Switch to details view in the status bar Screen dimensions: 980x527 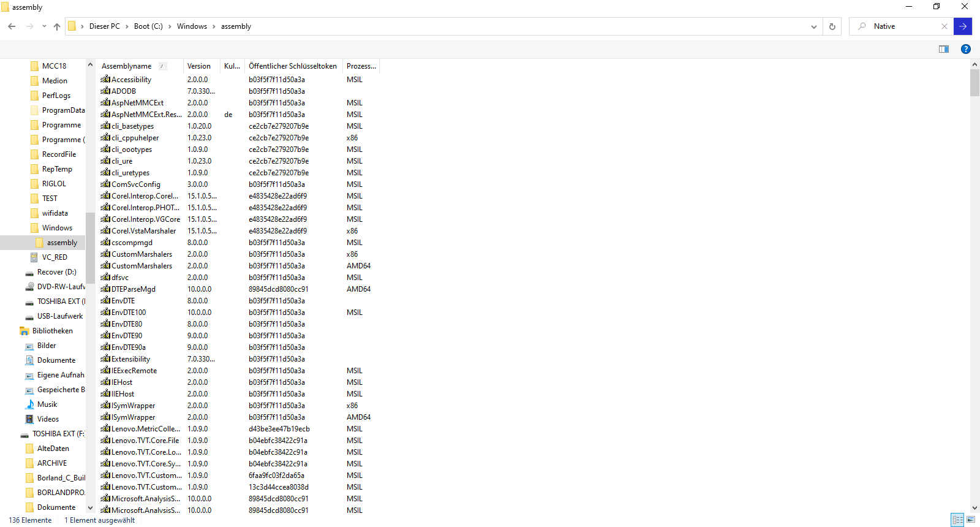(957, 520)
